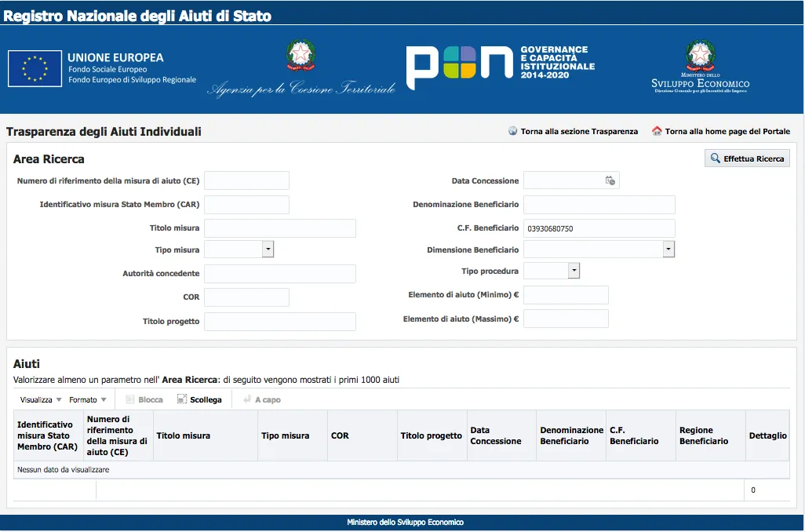Go to Torna alla sezione Trasparenza link
Screen dimensions: 805x532
click(579, 132)
